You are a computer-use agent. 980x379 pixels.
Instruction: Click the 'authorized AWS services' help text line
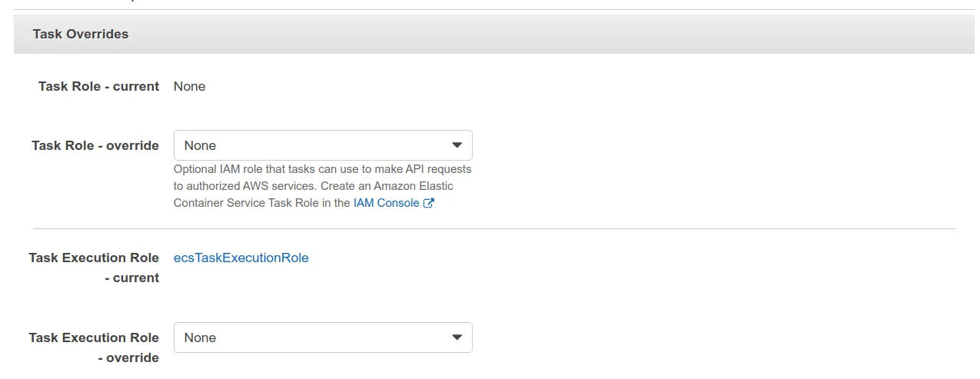click(x=313, y=185)
